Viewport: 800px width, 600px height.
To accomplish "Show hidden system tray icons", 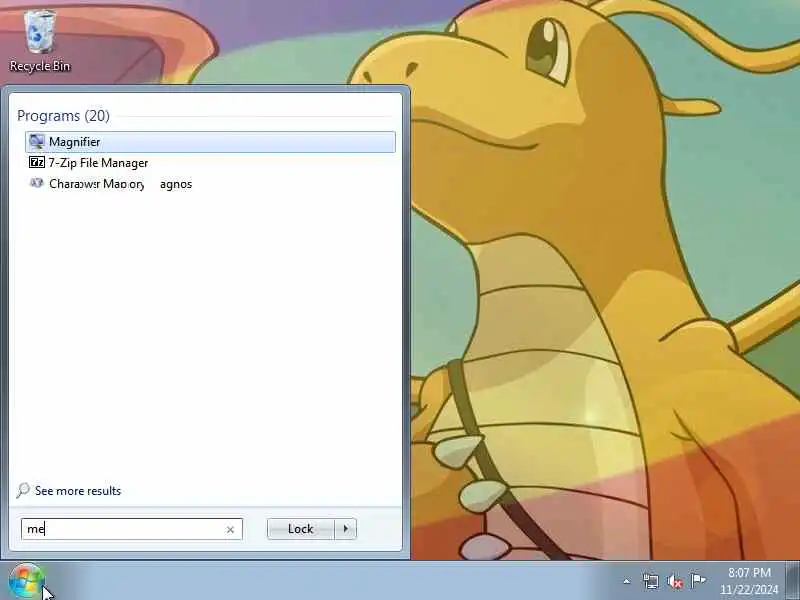I will coord(627,581).
